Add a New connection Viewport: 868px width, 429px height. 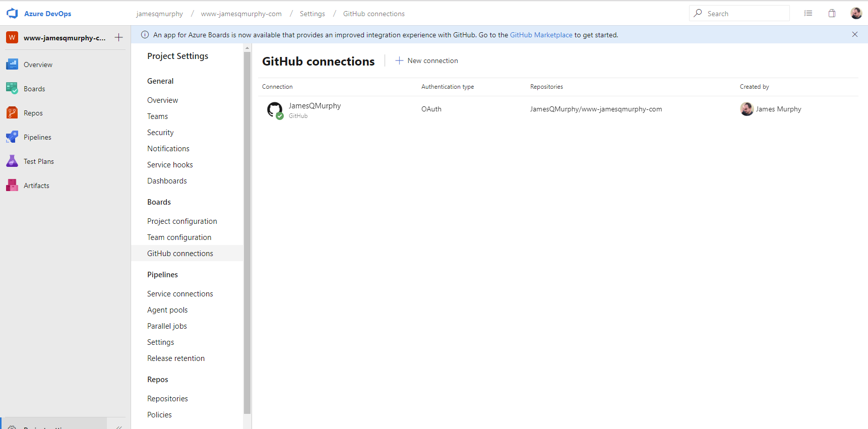coord(426,60)
